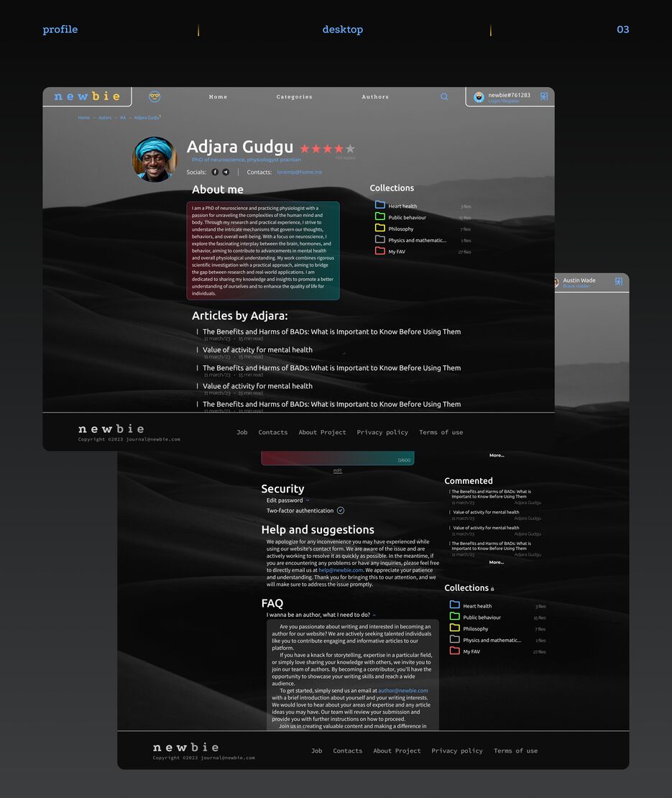672x798 pixels.
Task: Open the Authors nav item
Action: 375,97
